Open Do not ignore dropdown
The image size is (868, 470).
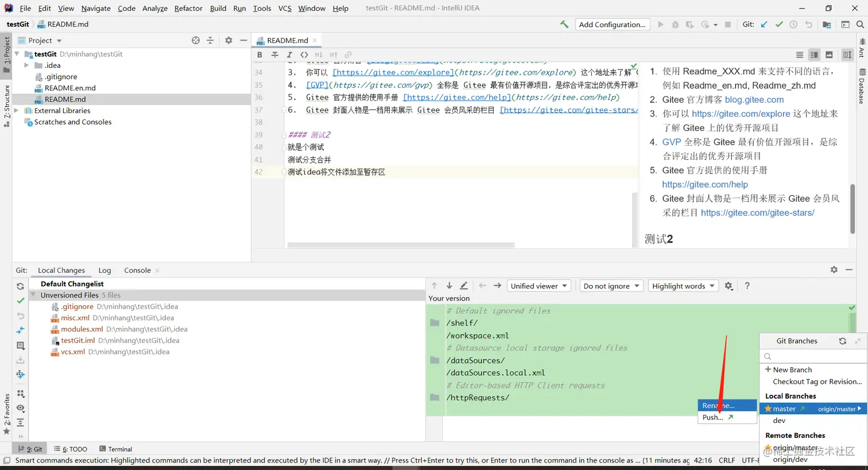(611, 286)
